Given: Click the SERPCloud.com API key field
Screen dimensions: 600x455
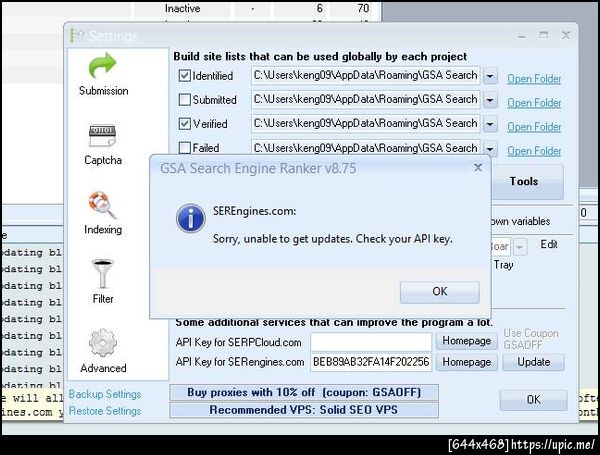Looking at the screenshot, I should tap(371, 341).
